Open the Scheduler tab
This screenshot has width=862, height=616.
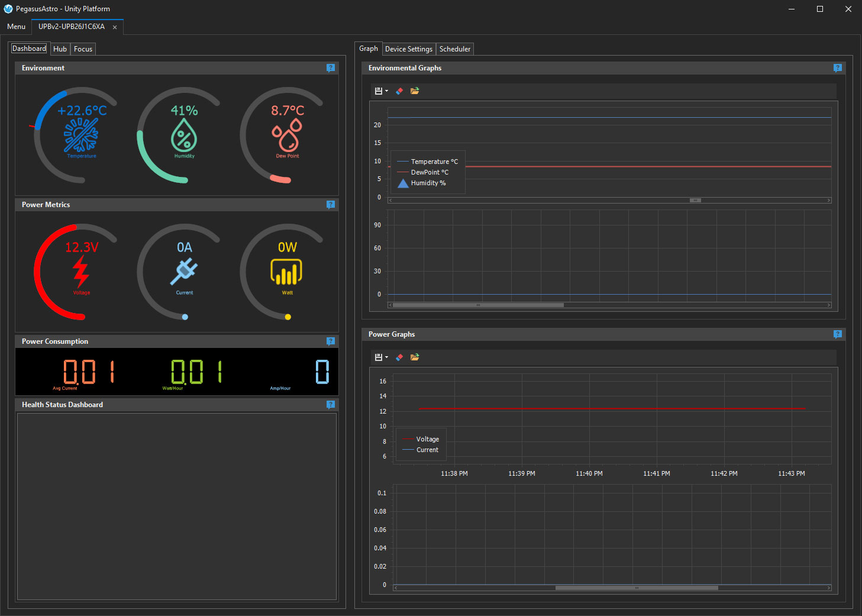pyautogui.click(x=455, y=49)
